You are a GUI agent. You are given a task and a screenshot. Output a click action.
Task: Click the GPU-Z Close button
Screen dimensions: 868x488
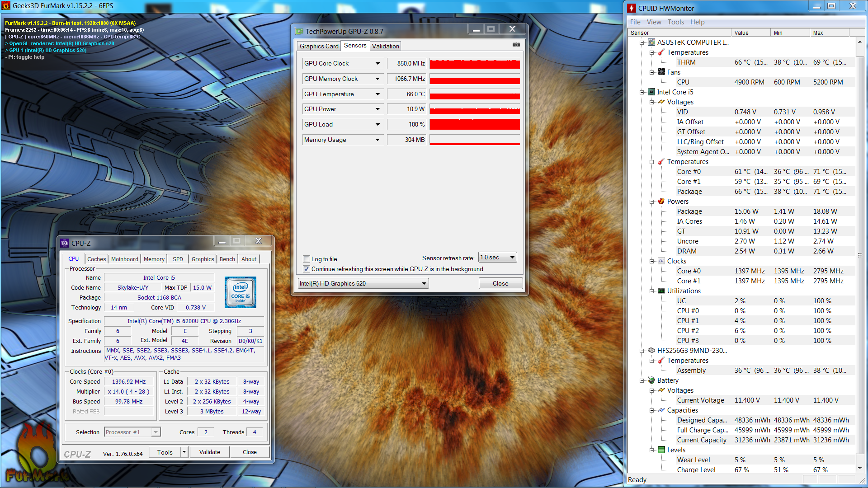pyautogui.click(x=500, y=283)
